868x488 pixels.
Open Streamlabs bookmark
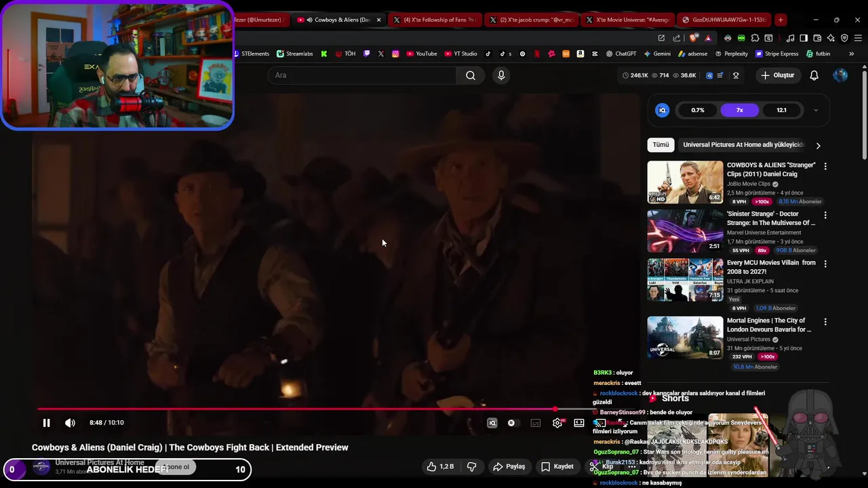296,54
